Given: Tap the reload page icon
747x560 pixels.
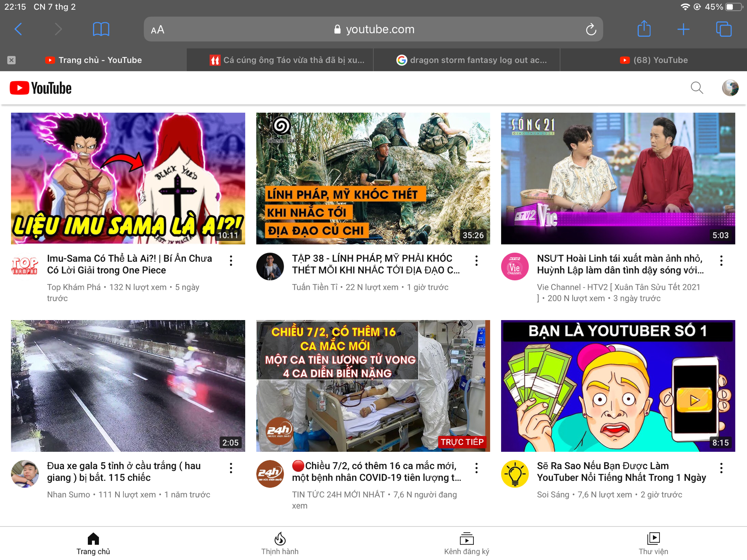Looking at the screenshot, I should [591, 29].
